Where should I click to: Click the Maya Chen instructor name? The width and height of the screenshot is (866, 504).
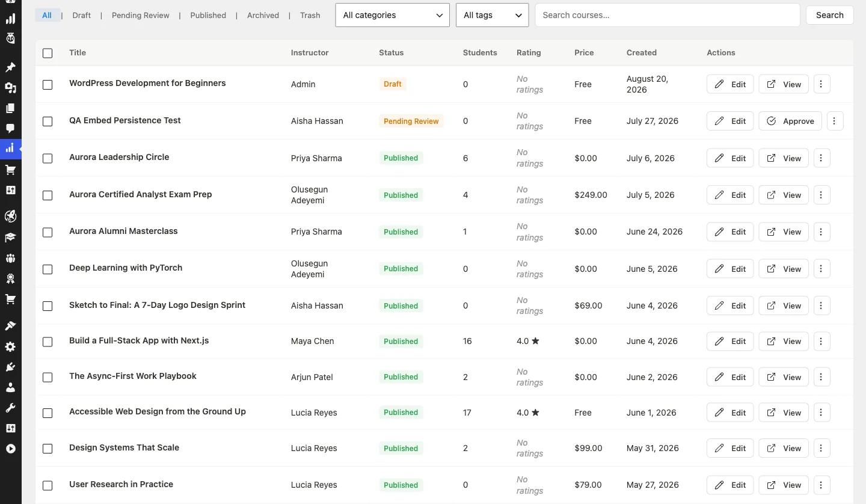(313, 341)
